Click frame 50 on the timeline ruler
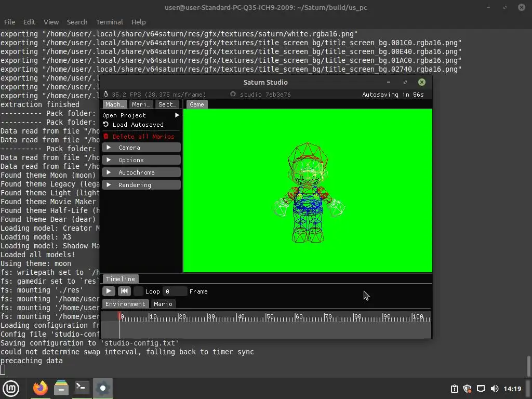Image resolution: width=532 pixels, height=399 pixels. coord(270,316)
